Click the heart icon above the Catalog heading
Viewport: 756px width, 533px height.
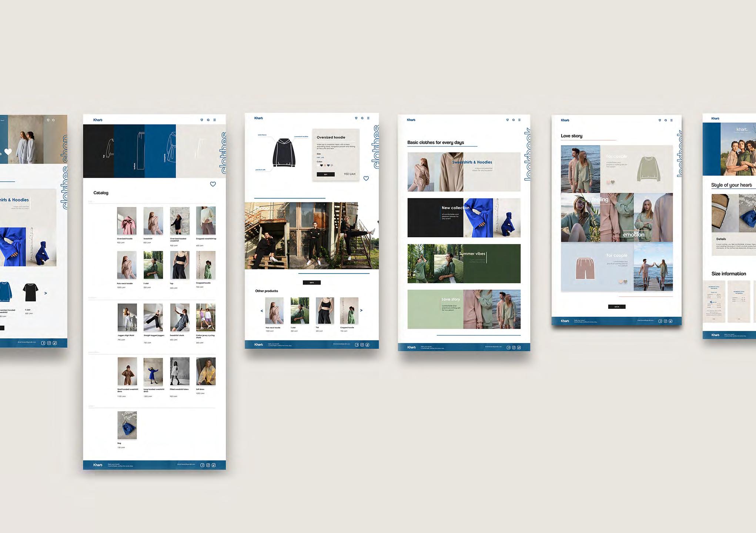tap(213, 184)
